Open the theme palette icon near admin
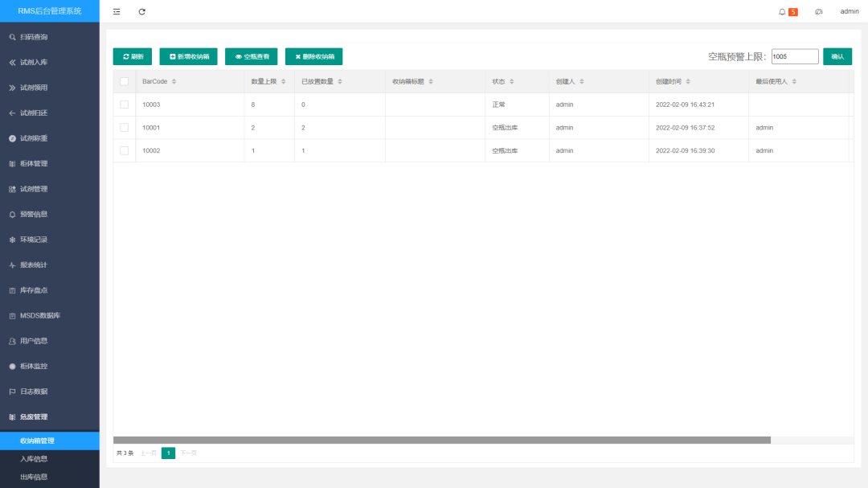Viewport: 868px width, 488px height. tap(818, 11)
